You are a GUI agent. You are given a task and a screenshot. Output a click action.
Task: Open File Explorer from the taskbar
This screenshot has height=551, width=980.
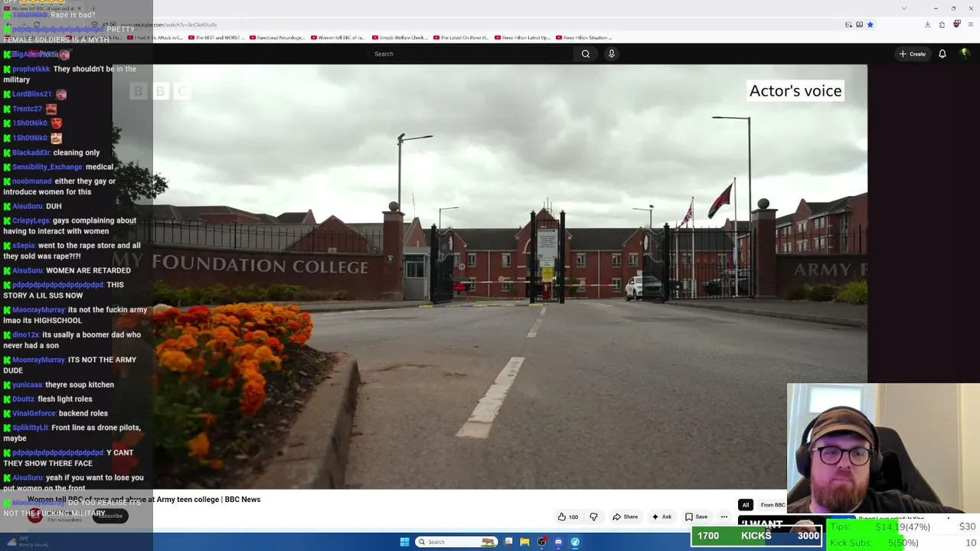524,542
